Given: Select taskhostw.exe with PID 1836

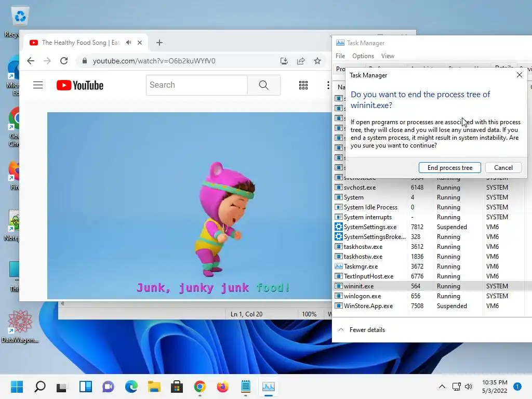Looking at the screenshot, I should click(432, 257).
